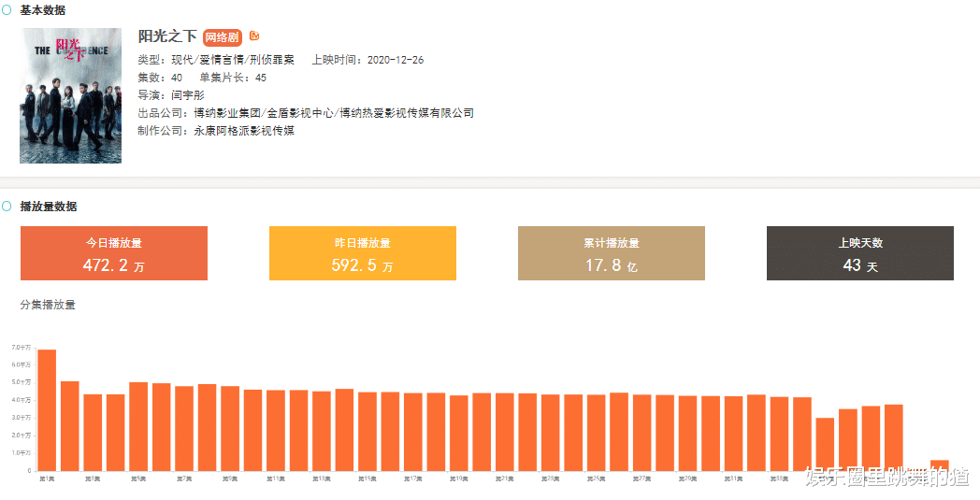This screenshot has width=980, height=500.
Task: Click the bar above the 第11集 label
Action: [276, 431]
